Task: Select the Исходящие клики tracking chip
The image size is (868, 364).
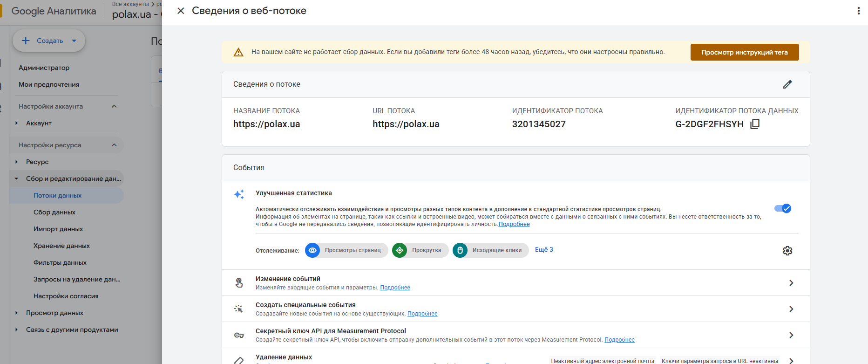Action: point(491,250)
